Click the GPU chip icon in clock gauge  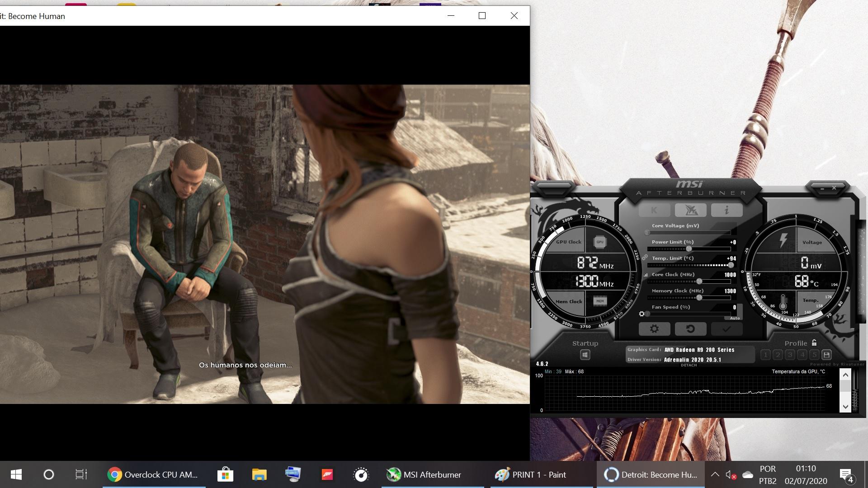click(599, 242)
